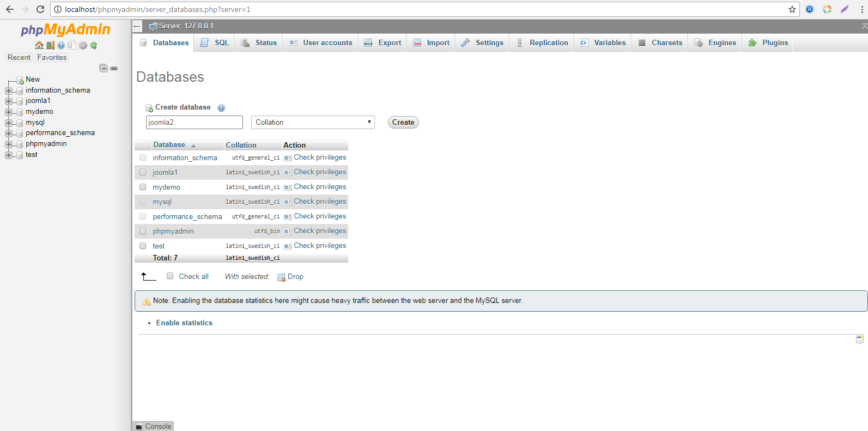The width and height of the screenshot is (868, 431).
Task: Collapse all navigation tree items icon
Action: coord(104,68)
